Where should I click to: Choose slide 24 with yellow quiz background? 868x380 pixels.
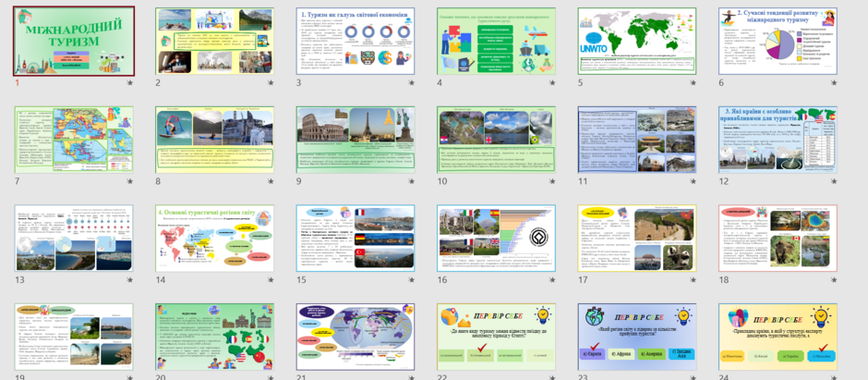pyautogui.click(x=778, y=337)
